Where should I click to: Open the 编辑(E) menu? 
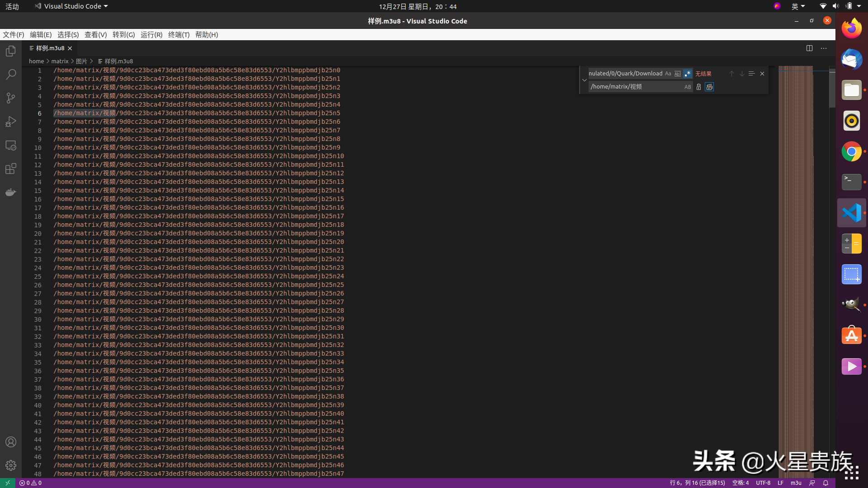pyautogui.click(x=41, y=35)
